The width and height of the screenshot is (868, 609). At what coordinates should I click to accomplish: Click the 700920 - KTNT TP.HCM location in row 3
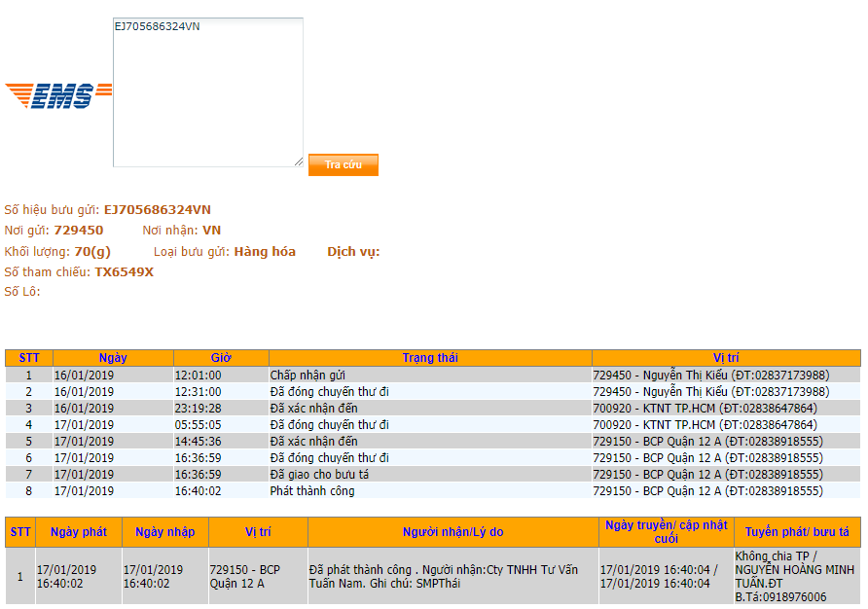705,409
